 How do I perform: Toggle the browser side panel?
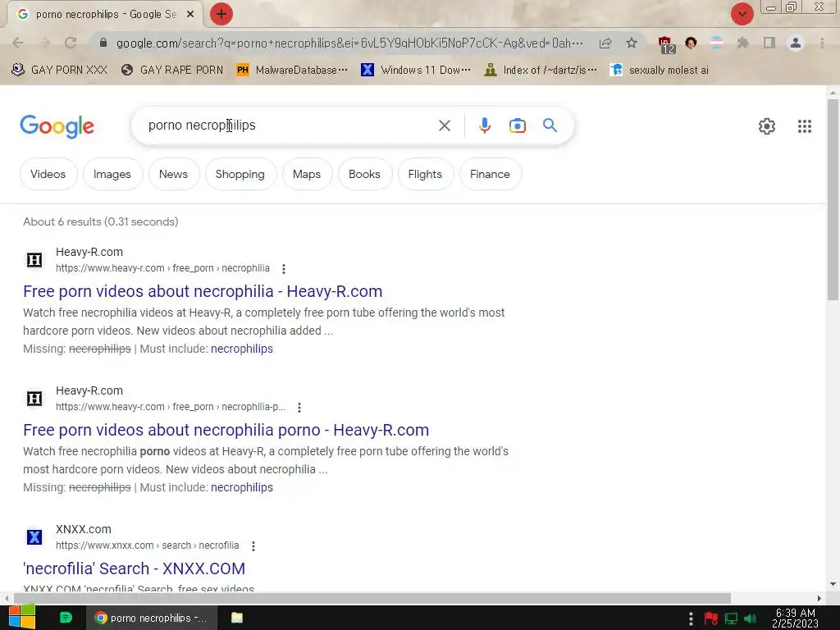(x=769, y=43)
